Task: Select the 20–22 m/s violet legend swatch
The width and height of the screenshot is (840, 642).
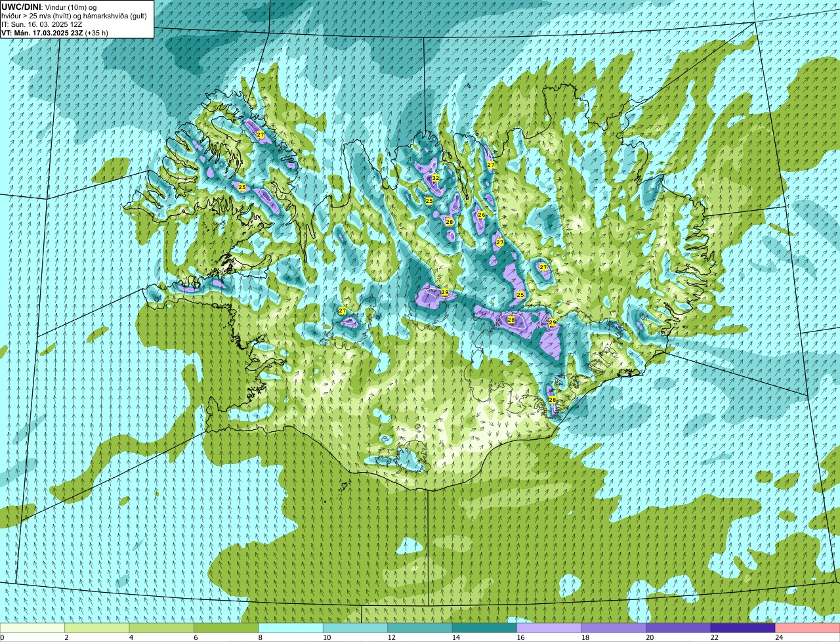Action: coord(679,628)
